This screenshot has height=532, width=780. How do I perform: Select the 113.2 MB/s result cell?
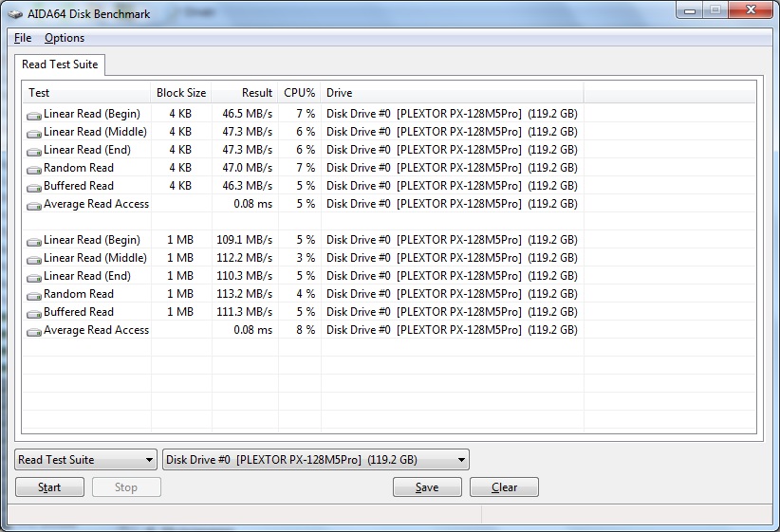pos(244,294)
